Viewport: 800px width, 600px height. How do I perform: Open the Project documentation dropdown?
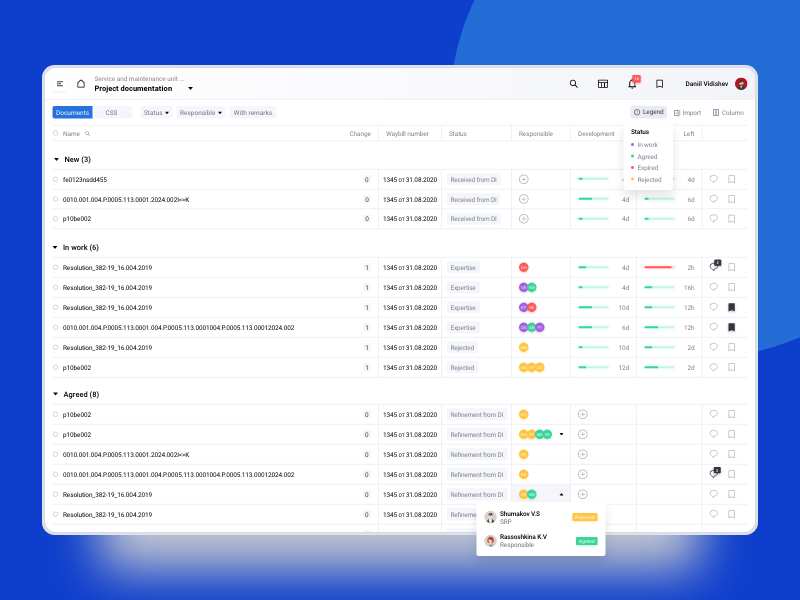190,89
